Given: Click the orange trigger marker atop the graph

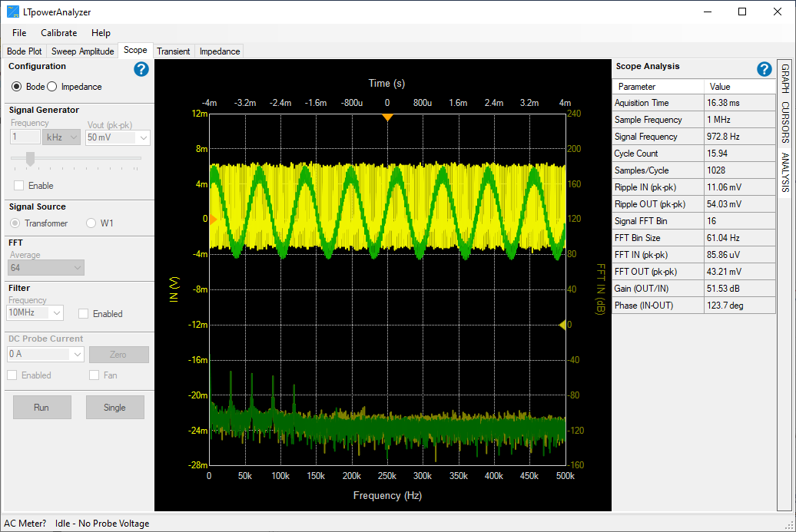Looking at the screenshot, I should click(x=387, y=117).
